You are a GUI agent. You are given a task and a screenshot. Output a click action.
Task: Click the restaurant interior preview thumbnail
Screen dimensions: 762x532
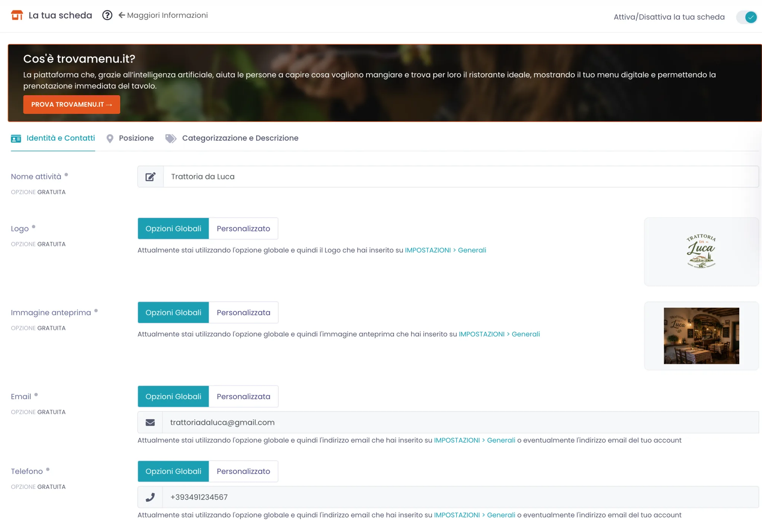(701, 336)
